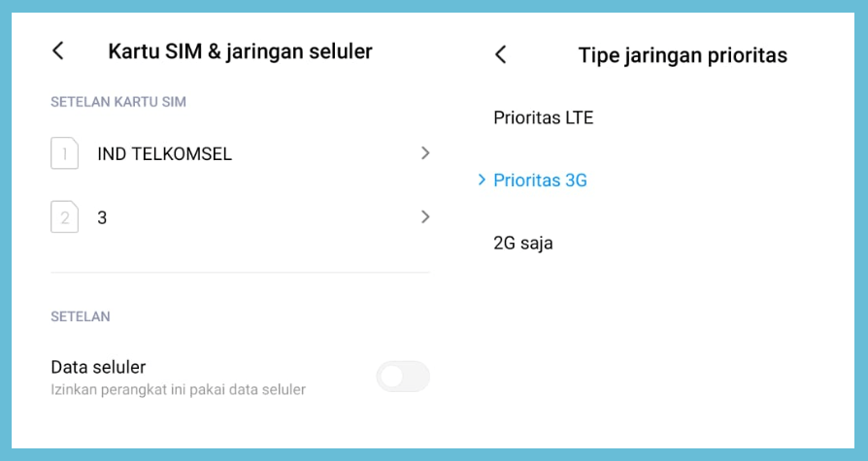
Task: Open IND TELKOMSEL chevron arrow
Action: coord(425,153)
